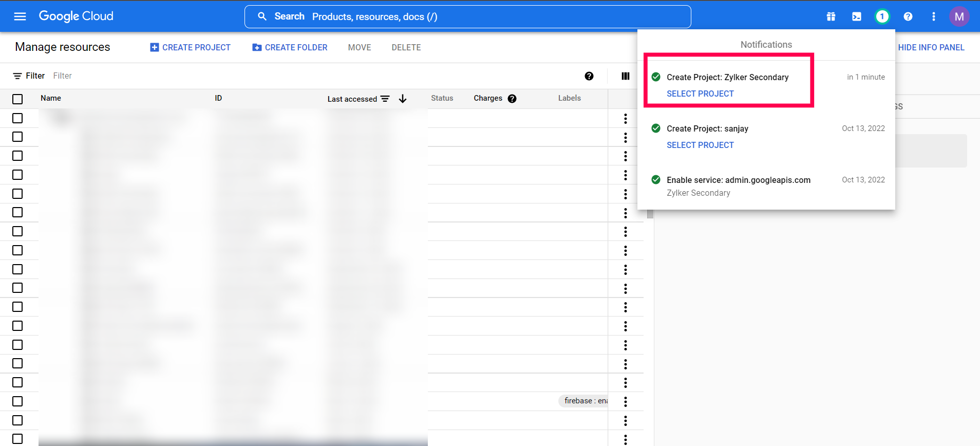Click the Status column header

point(442,98)
